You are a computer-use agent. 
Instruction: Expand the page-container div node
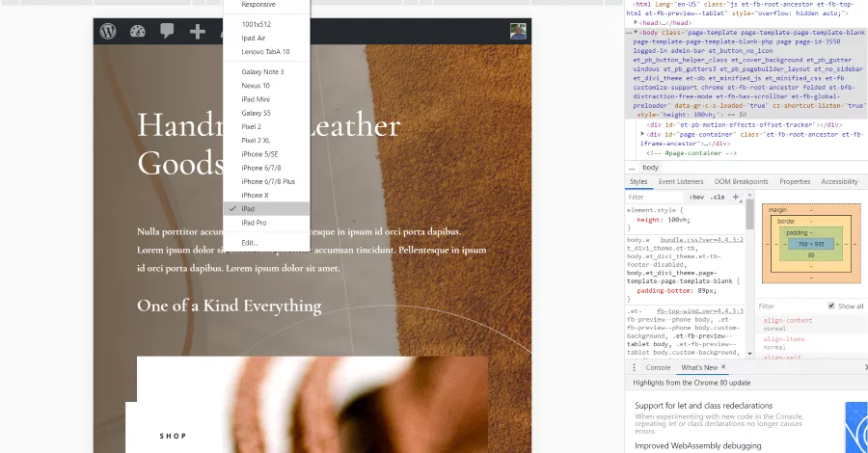[x=642, y=134]
